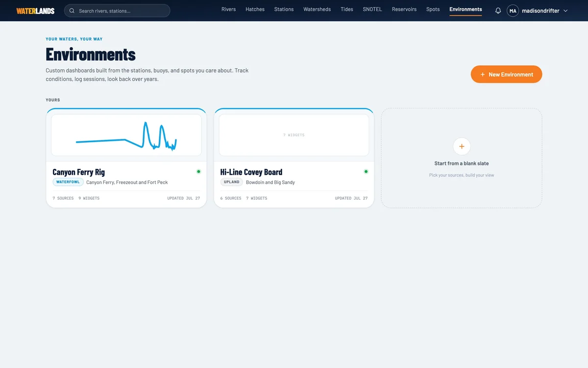Open the Hi-Line Covey Board title

click(x=251, y=172)
